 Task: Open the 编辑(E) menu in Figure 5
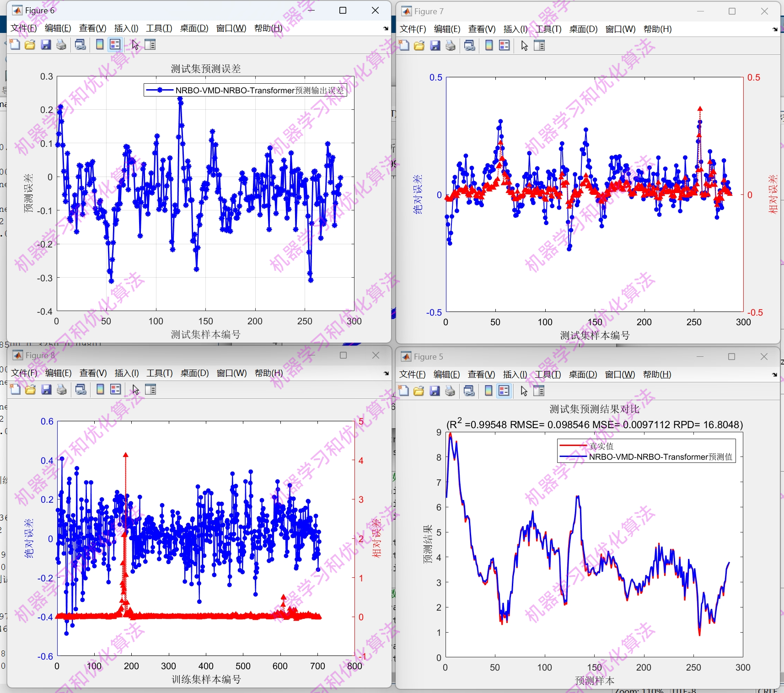click(x=447, y=375)
